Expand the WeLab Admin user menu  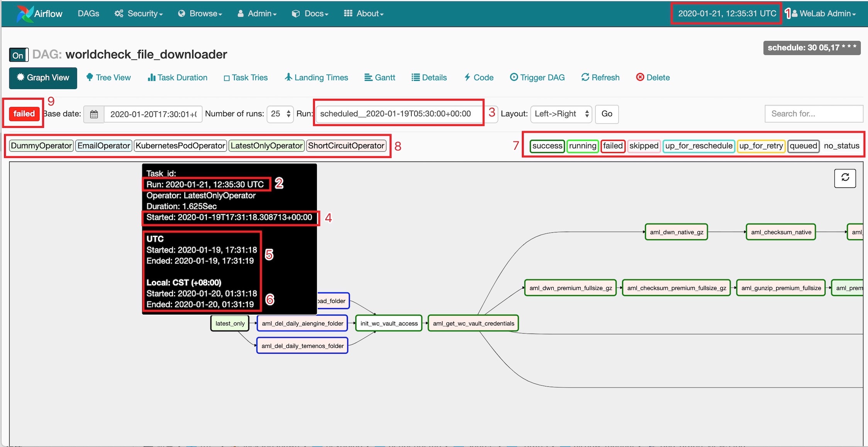824,14
